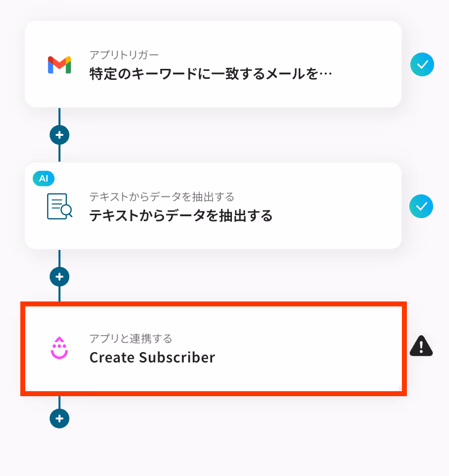This screenshot has height=476, width=449.
Task: Click the text extraction document icon
Action: 59,206
